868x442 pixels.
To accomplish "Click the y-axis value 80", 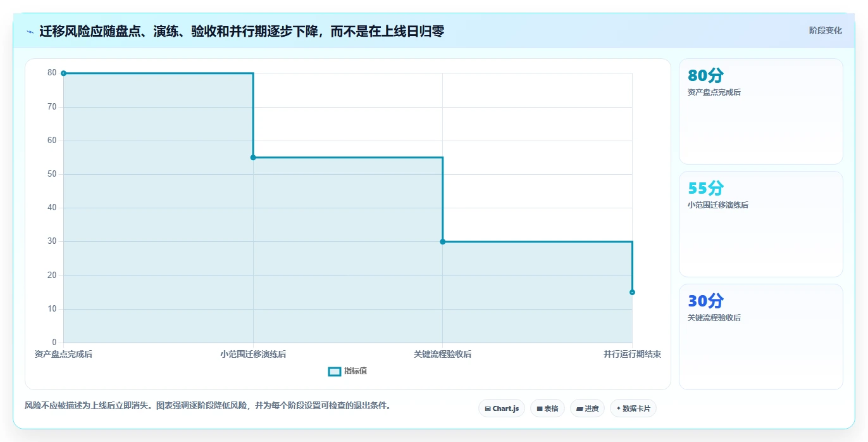I will (x=52, y=73).
